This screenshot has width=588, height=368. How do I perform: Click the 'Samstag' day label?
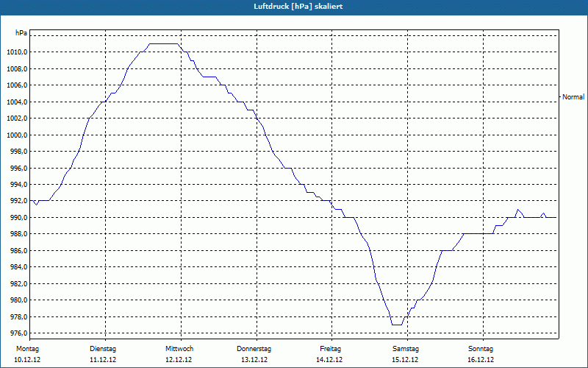click(x=406, y=349)
